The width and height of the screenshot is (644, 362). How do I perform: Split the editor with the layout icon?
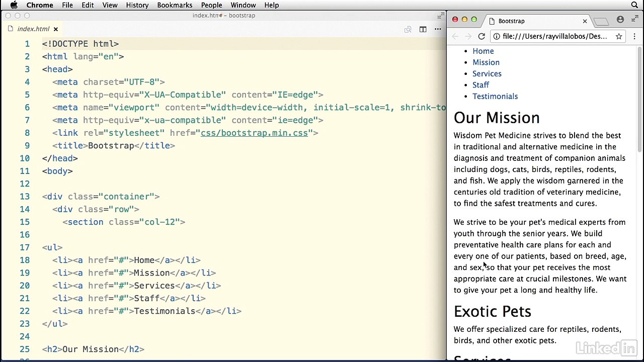423,29
